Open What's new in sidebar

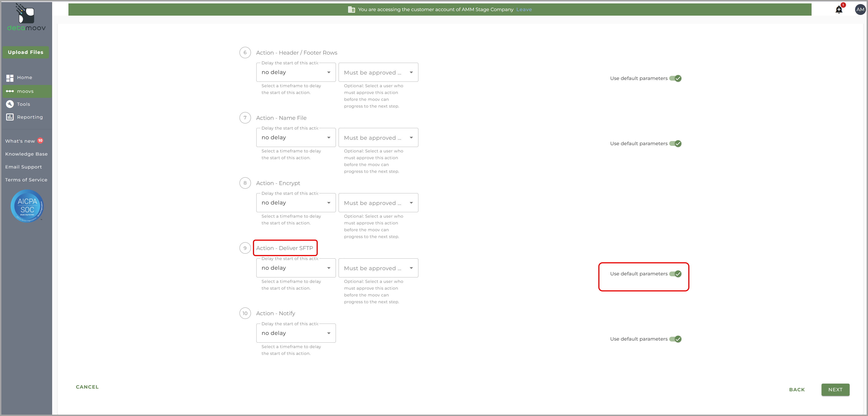pyautogui.click(x=20, y=141)
